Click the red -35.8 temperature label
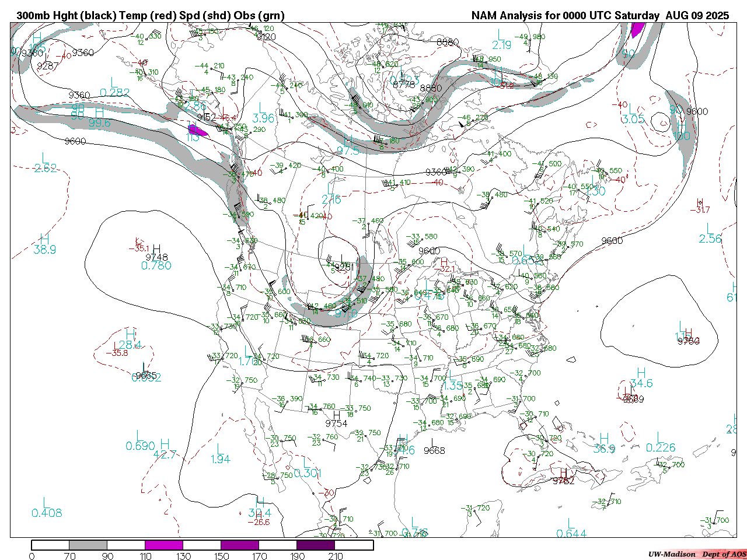Image resolution: width=747 pixels, height=560 pixels. pos(120,353)
